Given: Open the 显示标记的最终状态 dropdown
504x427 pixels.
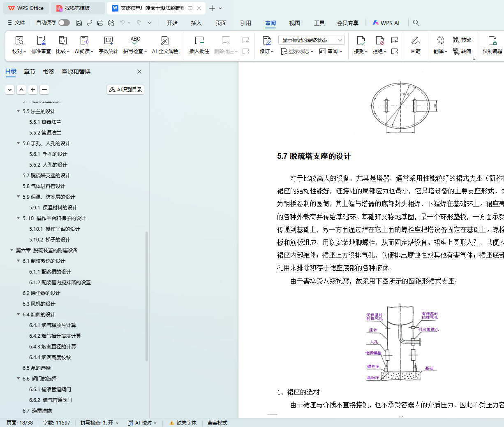Looking at the screenshot, I should [x=311, y=40].
